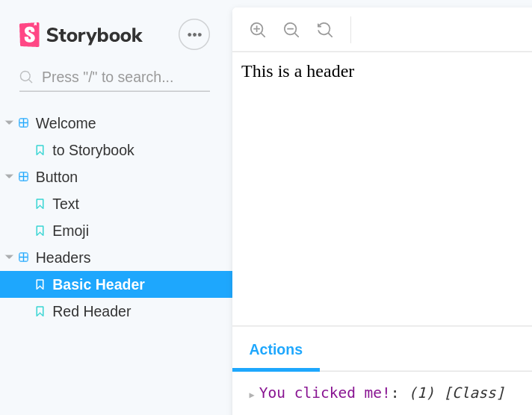Click the '(1) [Class]' log value
The width and height of the screenshot is (532, 415).
[x=457, y=393]
